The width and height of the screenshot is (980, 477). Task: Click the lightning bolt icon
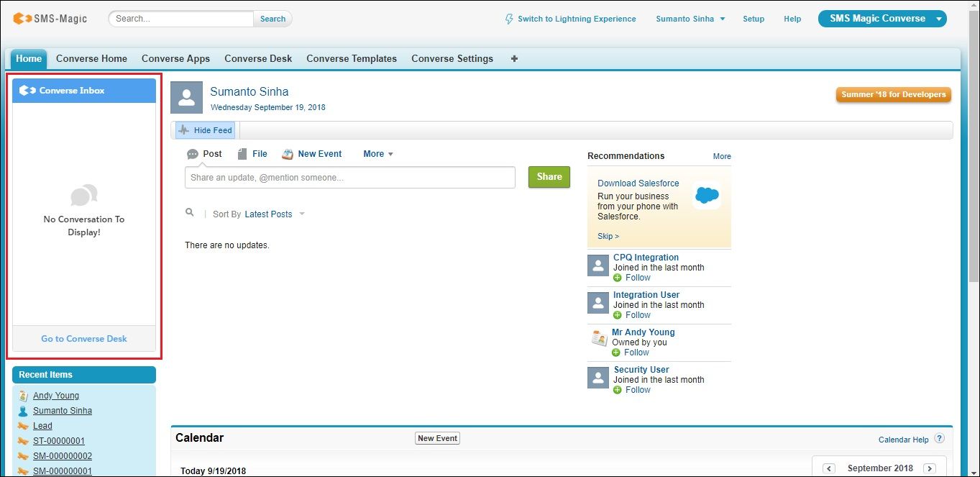(x=510, y=19)
